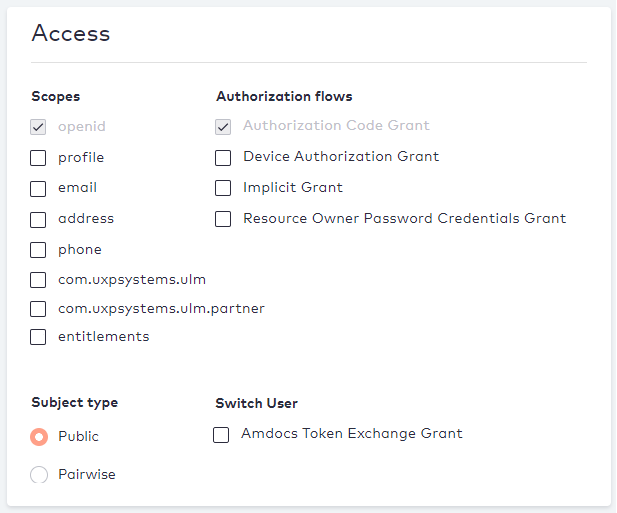Image resolution: width=617 pixels, height=513 pixels.
Task: Click the 'profile' scope label
Action: (x=81, y=158)
